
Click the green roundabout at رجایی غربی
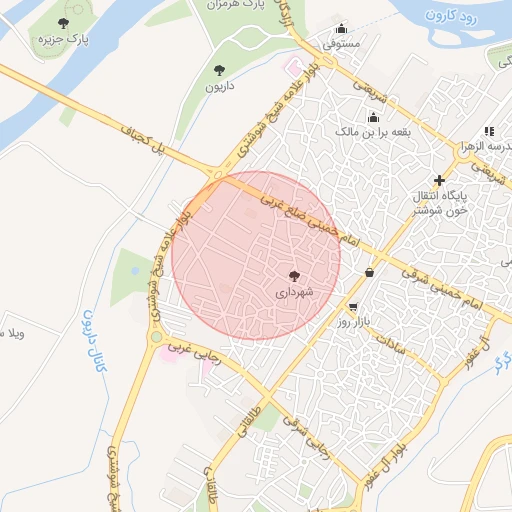(x=156, y=337)
